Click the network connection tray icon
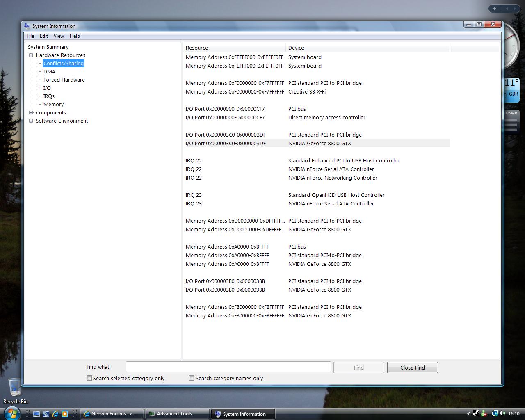 (495, 413)
